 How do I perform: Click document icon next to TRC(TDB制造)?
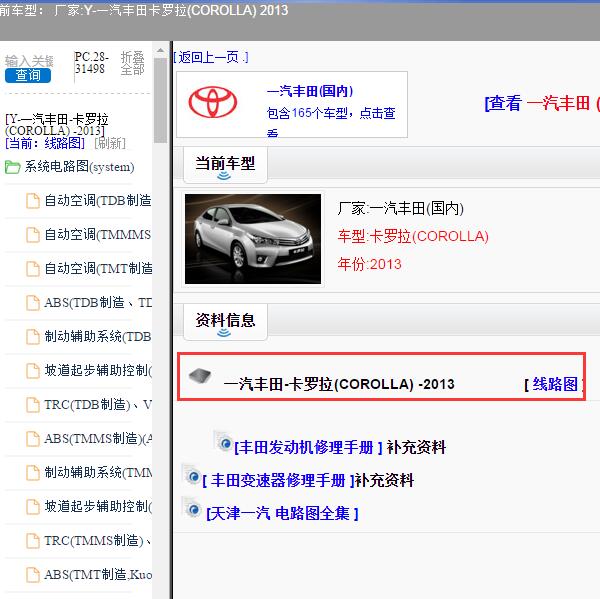point(33,405)
